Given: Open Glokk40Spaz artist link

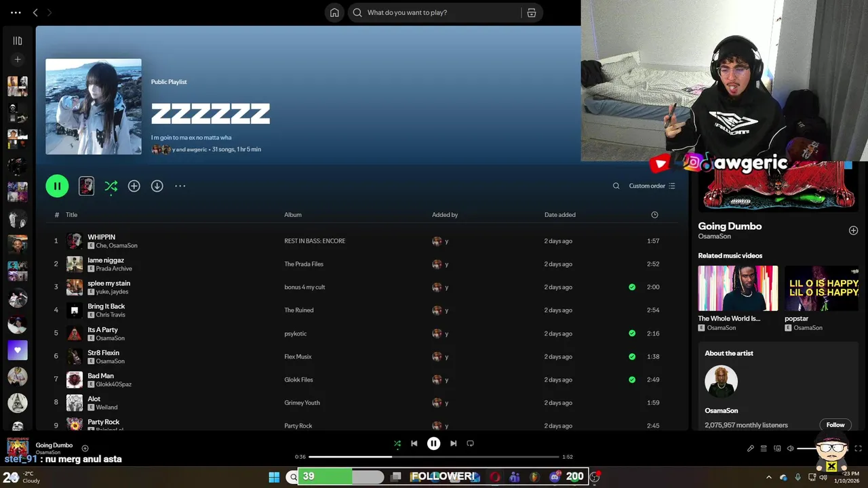Looking at the screenshot, I should click(114, 384).
